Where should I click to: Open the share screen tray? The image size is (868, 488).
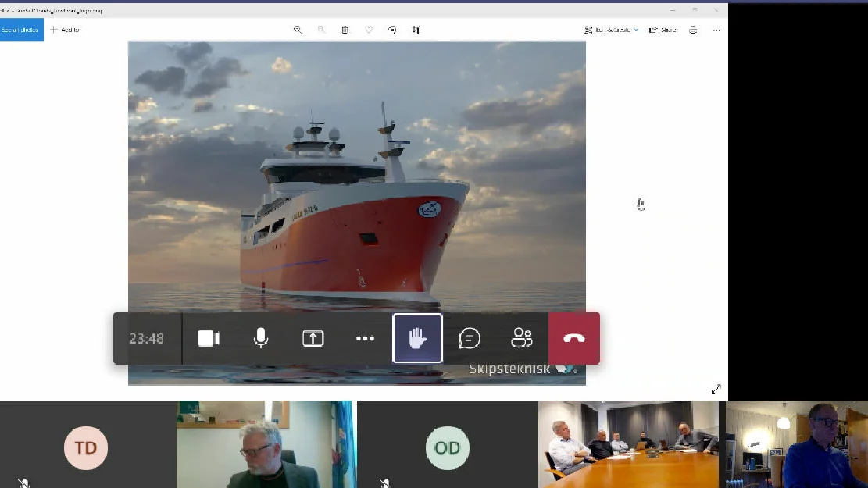click(x=313, y=339)
